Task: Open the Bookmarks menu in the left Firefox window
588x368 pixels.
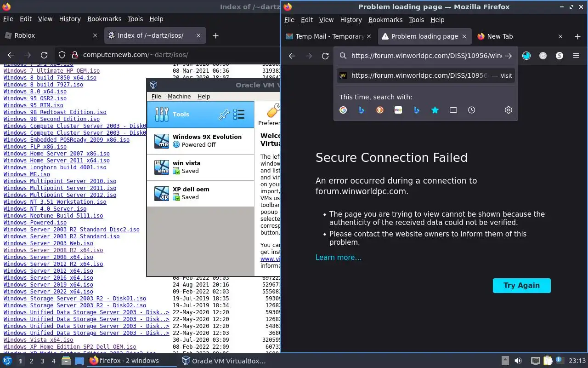Action: pos(104,19)
